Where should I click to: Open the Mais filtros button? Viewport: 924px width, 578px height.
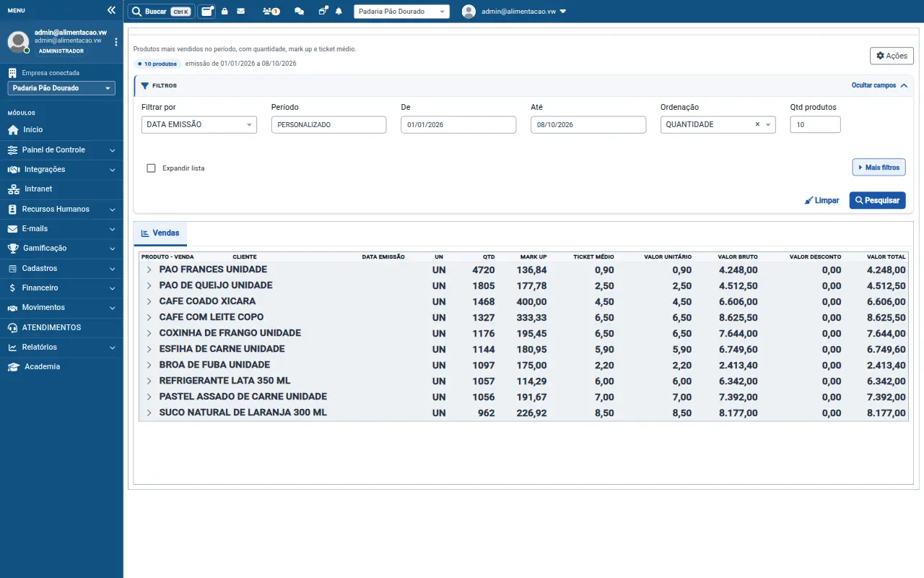(879, 167)
